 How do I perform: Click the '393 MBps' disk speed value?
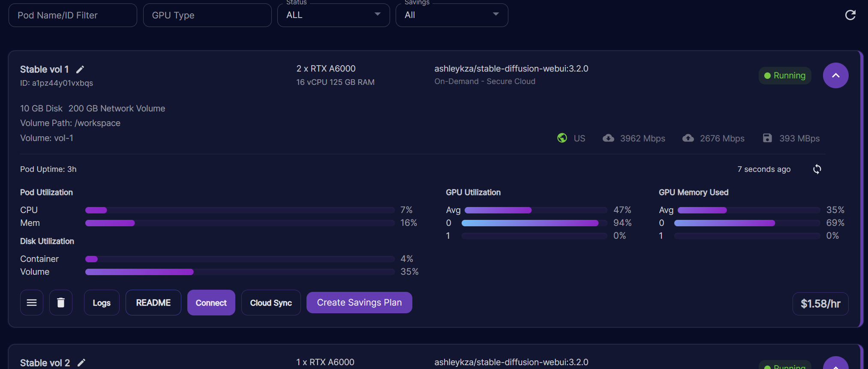799,138
